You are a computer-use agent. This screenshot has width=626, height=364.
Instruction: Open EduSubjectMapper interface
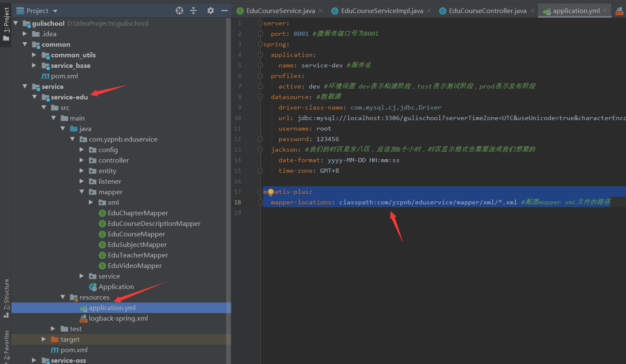[x=133, y=244]
